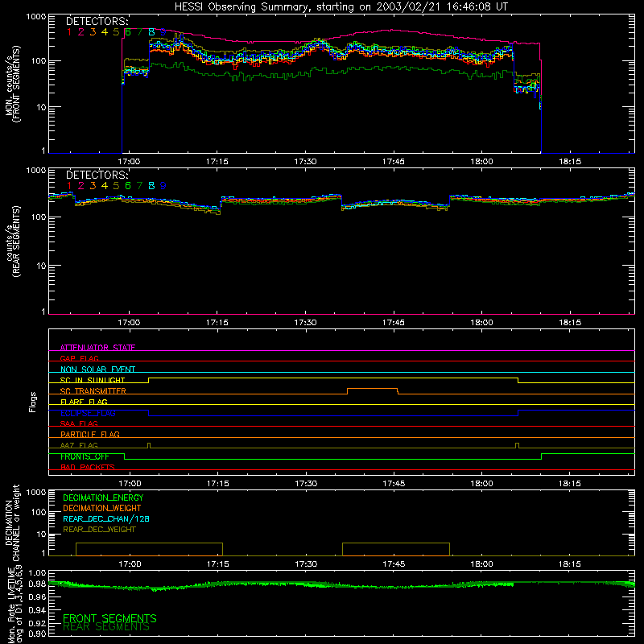Click the SC_IN_SUNLIGHT flag label

tap(93, 380)
